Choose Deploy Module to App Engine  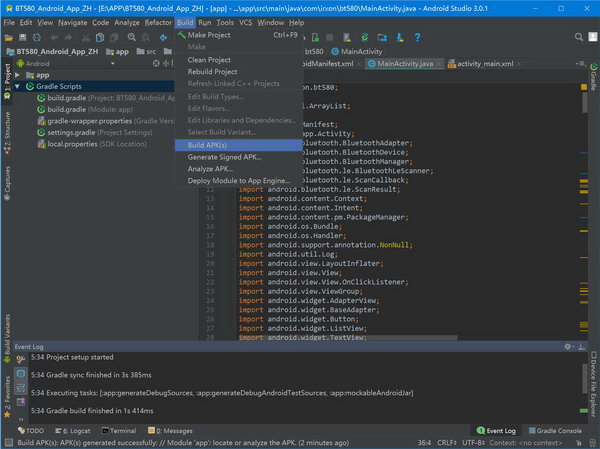click(x=238, y=181)
